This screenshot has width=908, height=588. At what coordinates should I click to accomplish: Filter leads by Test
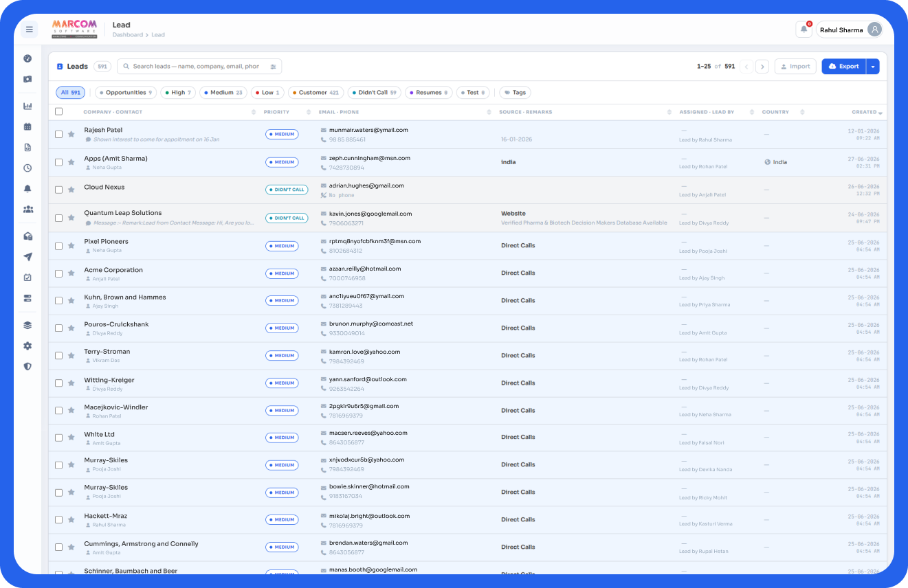[473, 93]
